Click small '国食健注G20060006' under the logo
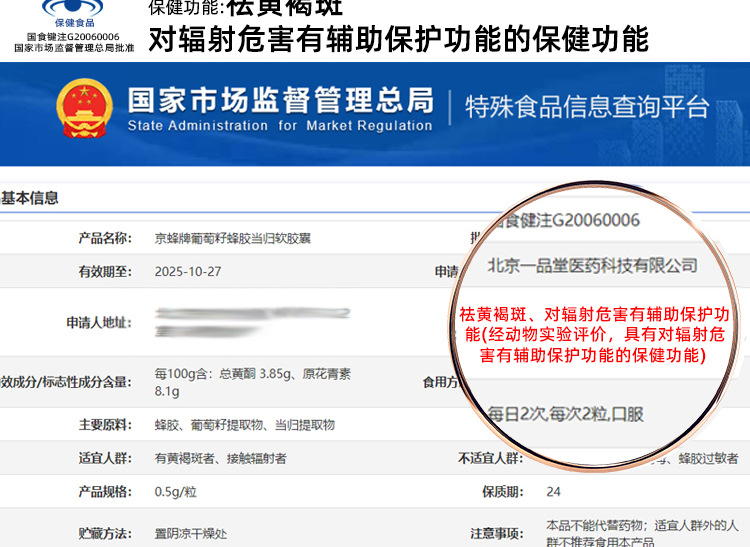Image resolution: width=750 pixels, height=547 pixels. (x=73, y=37)
